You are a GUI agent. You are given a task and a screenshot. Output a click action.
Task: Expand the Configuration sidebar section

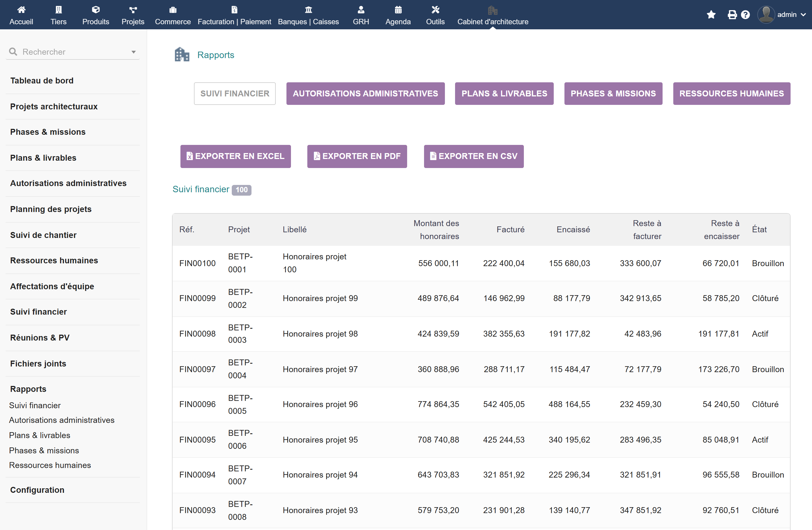(37, 490)
